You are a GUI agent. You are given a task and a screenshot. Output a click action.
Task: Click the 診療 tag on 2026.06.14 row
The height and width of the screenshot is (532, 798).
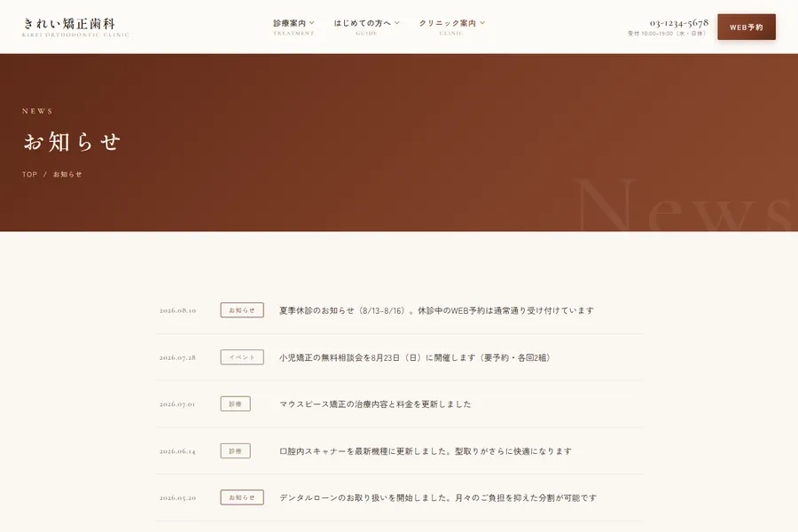point(235,450)
